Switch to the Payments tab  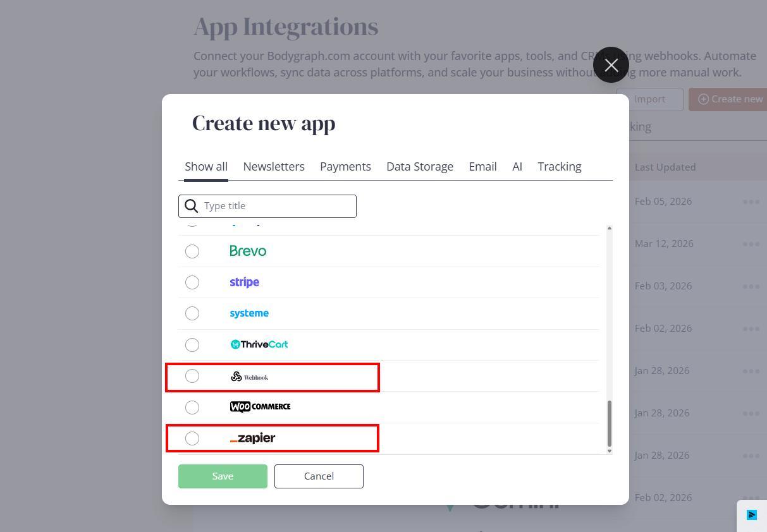[x=345, y=166]
